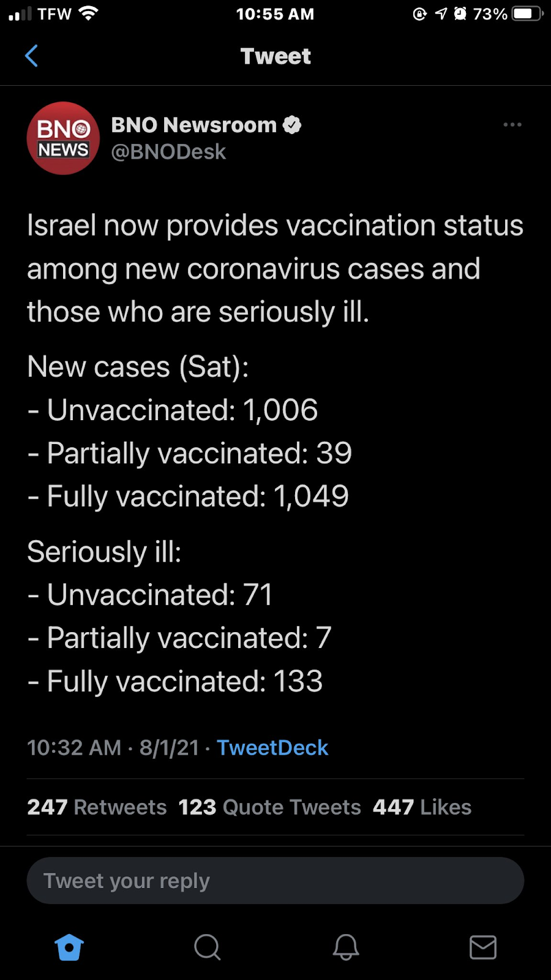The height and width of the screenshot is (980, 551).
Task: Open the Messages envelope tab
Action: pos(483,948)
